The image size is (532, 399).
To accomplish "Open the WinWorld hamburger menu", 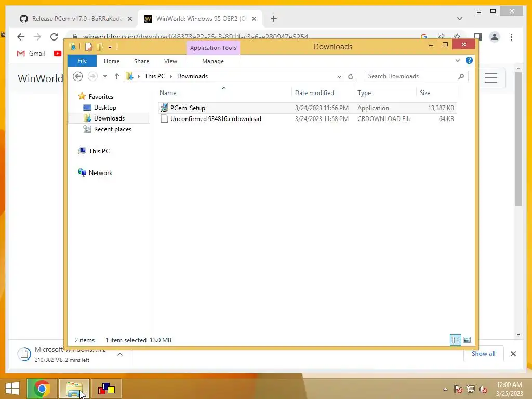I will point(490,78).
